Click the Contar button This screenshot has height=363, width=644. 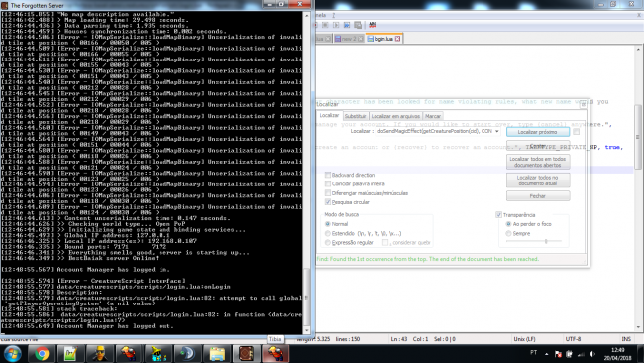[x=538, y=146]
